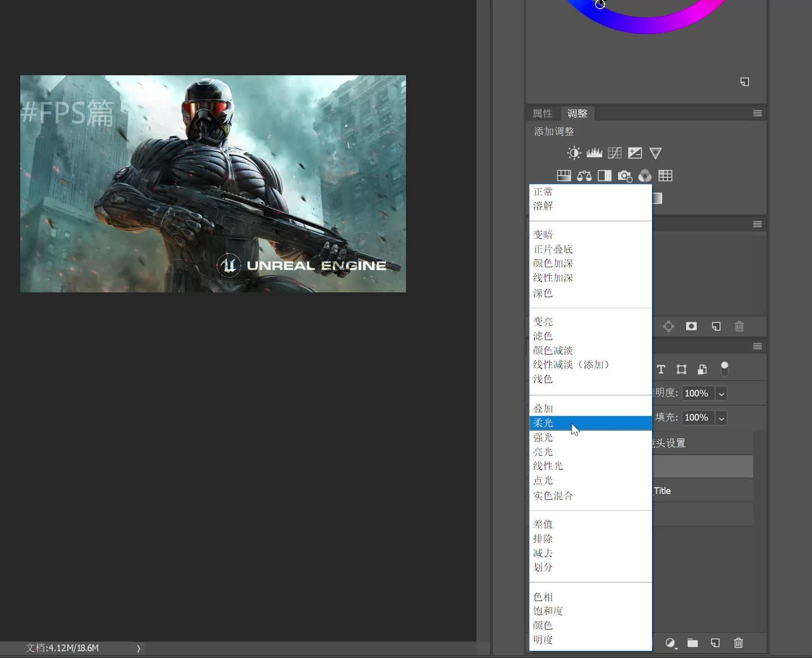
Task: Choose 线性减淡（添加） blend mode
Action: pyautogui.click(x=591, y=365)
